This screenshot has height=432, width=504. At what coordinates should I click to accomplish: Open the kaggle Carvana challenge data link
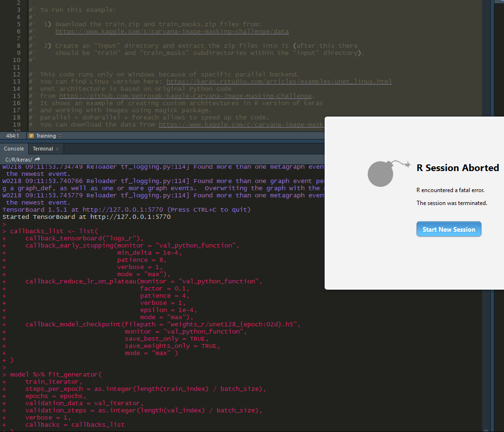172,31
